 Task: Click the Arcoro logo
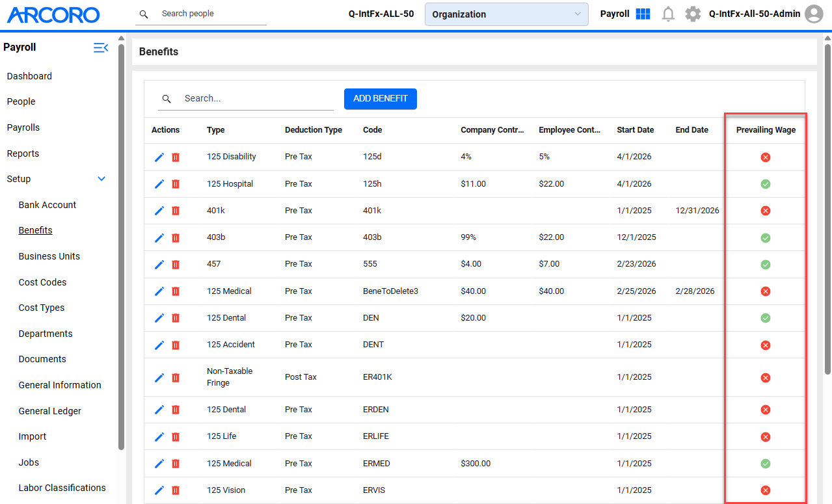click(53, 14)
